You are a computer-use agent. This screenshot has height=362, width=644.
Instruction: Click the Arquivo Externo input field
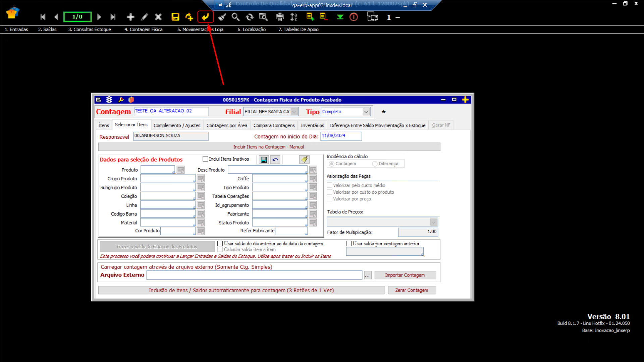coord(254,275)
